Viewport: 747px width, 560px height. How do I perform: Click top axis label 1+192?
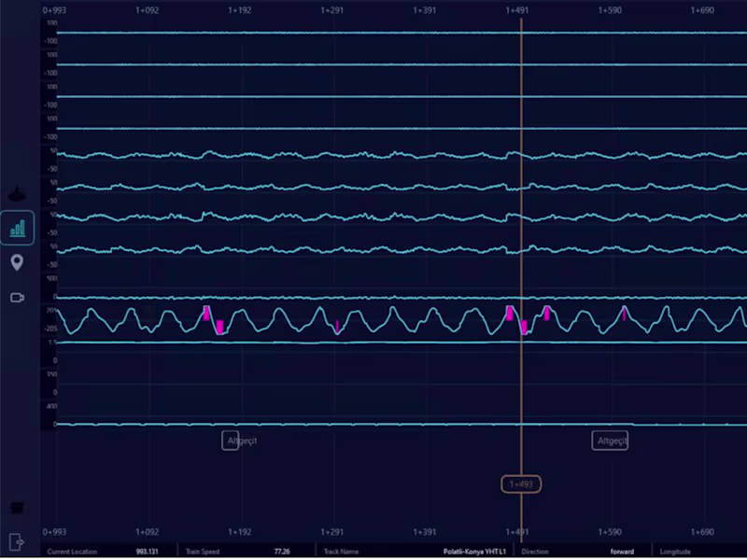(x=240, y=10)
